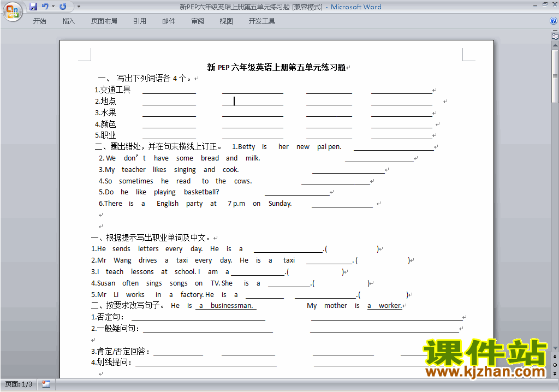This screenshot has width=559, height=392.
Task: Click the first blank line after 4.划线提问
Action: click(206, 363)
